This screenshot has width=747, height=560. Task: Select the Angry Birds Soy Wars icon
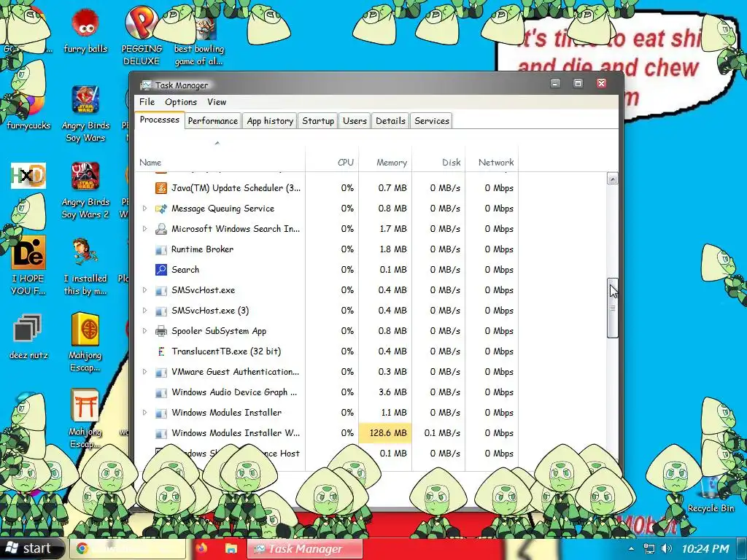coord(86,113)
